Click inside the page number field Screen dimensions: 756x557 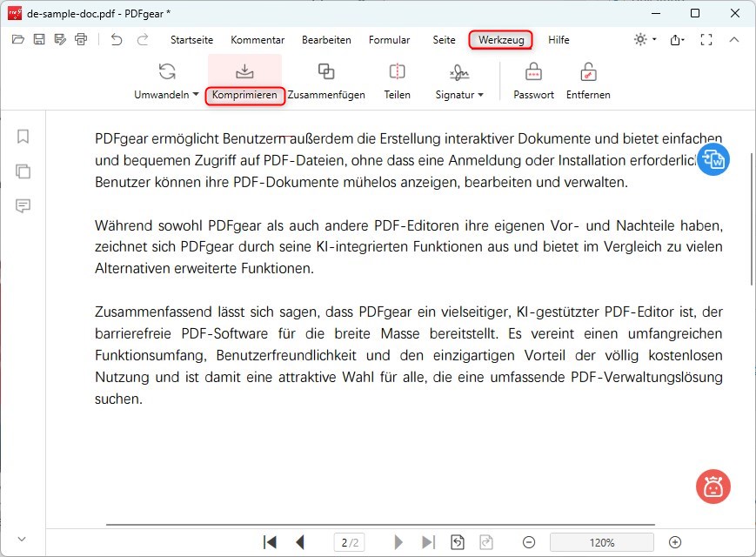(x=349, y=541)
